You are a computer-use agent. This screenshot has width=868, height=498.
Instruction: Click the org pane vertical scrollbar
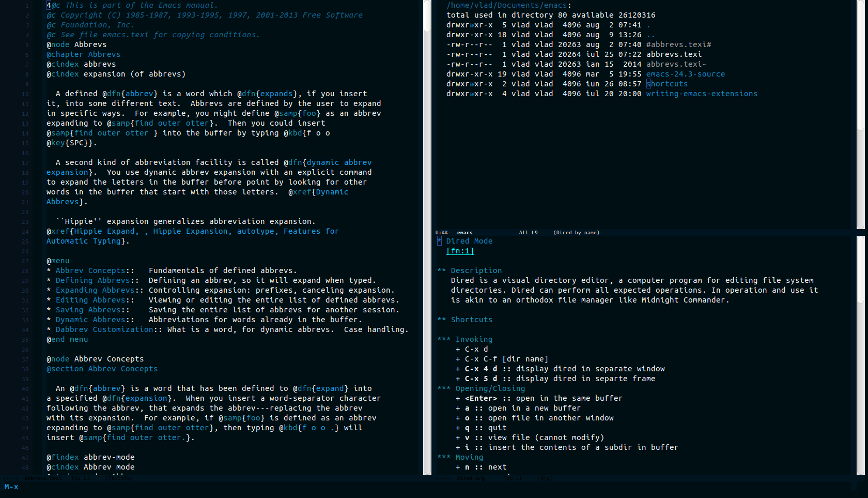point(860,355)
